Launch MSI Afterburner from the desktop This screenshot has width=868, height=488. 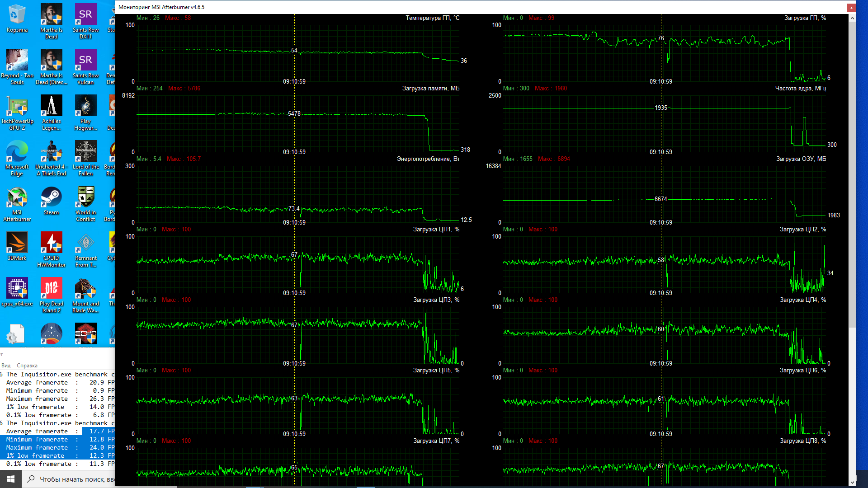click(x=17, y=197)
